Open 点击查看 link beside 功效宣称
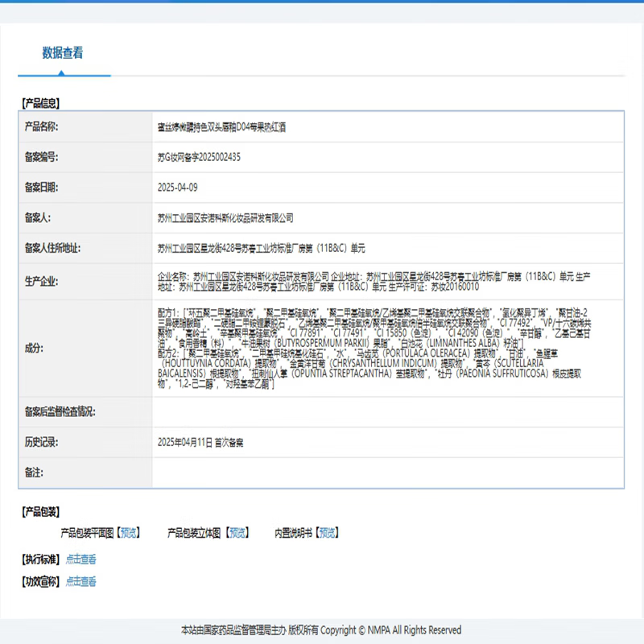This screenshot has height=644, width=644. (80, 581)
